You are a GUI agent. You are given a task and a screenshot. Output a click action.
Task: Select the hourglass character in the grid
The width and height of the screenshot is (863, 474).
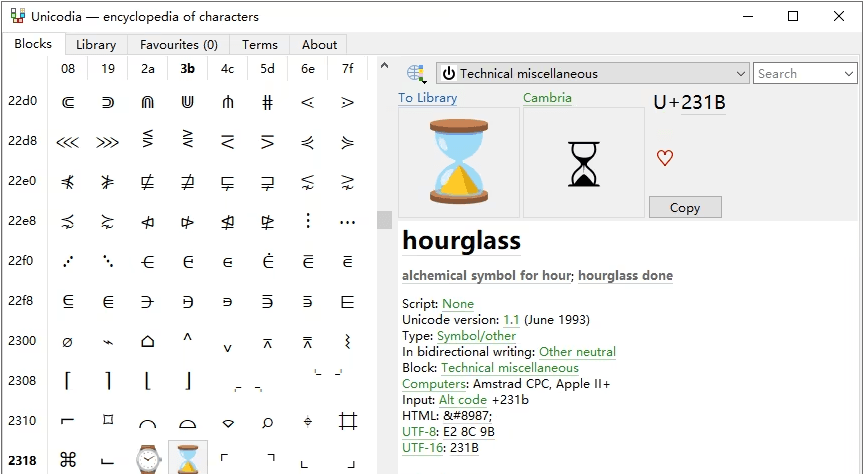188,459
